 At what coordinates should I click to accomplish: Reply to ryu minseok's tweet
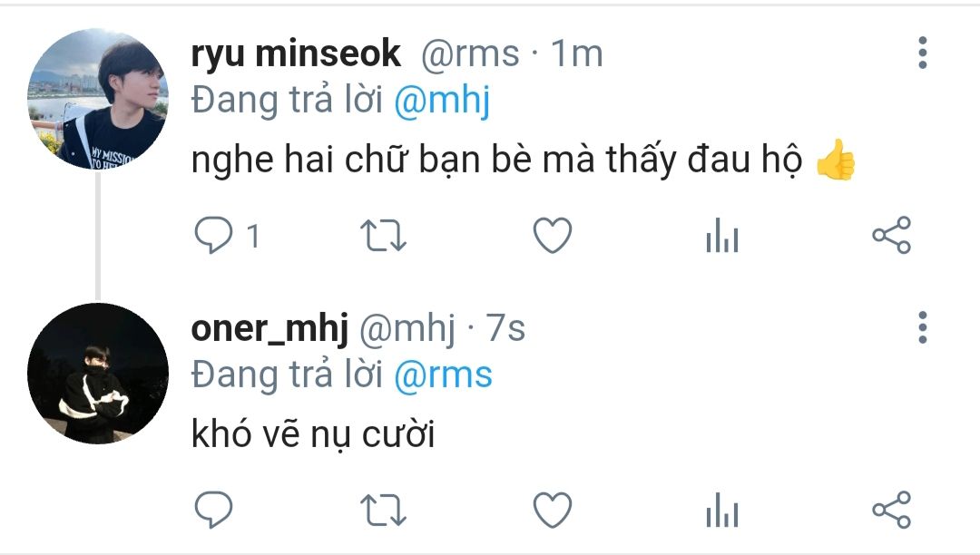pyautogui.click(x=215, y=237)
